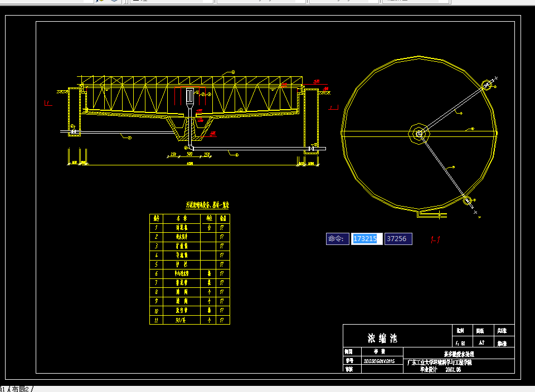This screenshot has width=535, height=392.
Task: Select the underlined equipment table title text
Action: tap(207, 205)
